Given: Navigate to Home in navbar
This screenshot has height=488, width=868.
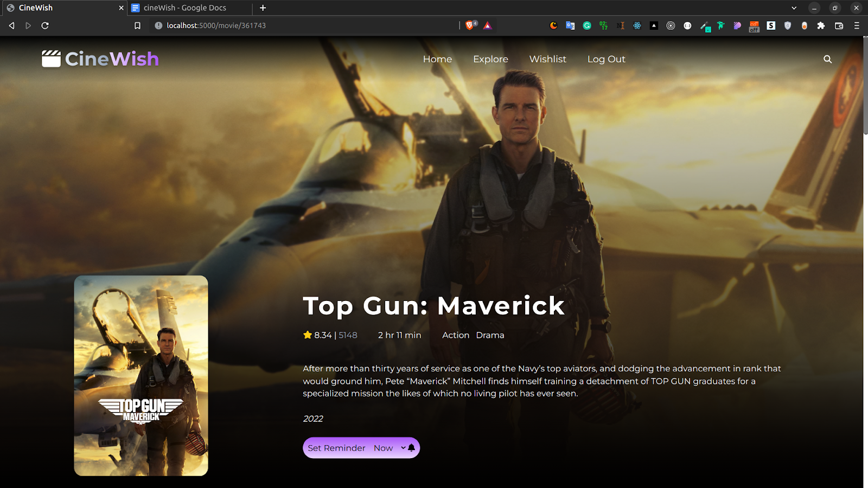Looking at the screenshot, I should (437, 59).
